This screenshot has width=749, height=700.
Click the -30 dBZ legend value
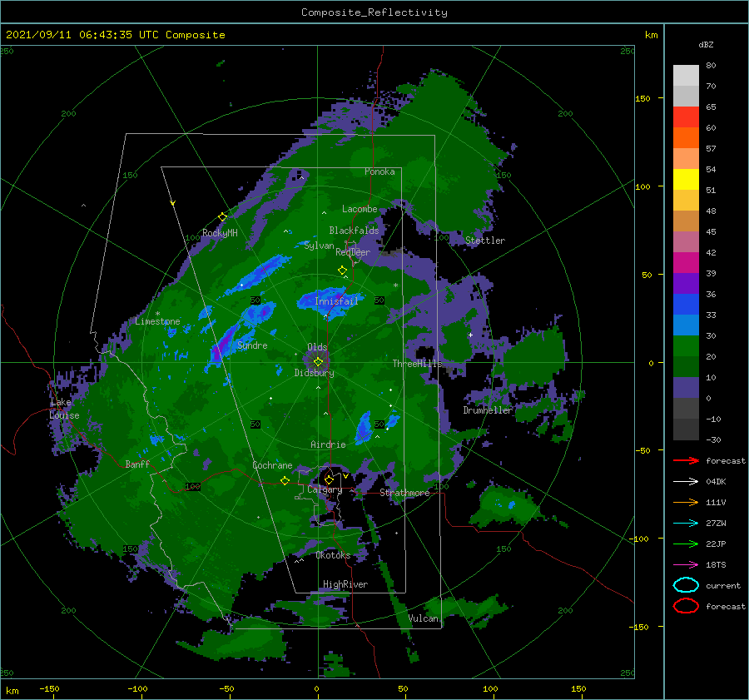713,439
